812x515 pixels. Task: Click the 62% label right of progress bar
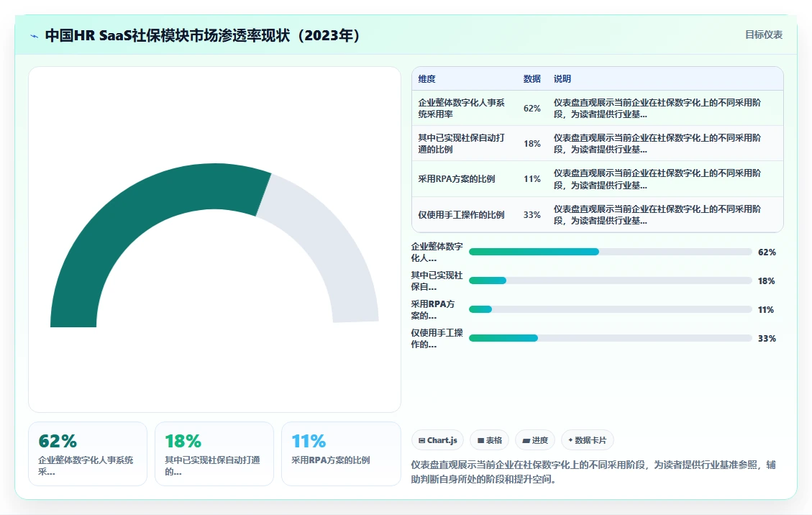767,252
